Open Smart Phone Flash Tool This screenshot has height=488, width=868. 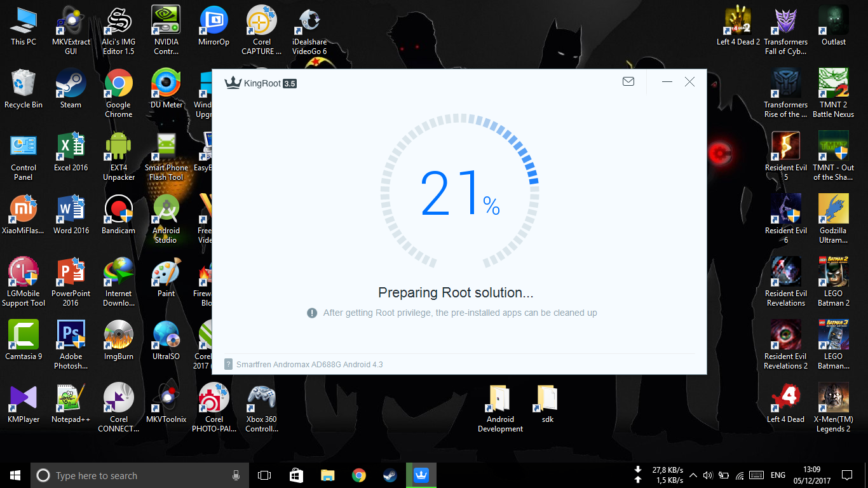pyautogui.click(x=166, y=156)
